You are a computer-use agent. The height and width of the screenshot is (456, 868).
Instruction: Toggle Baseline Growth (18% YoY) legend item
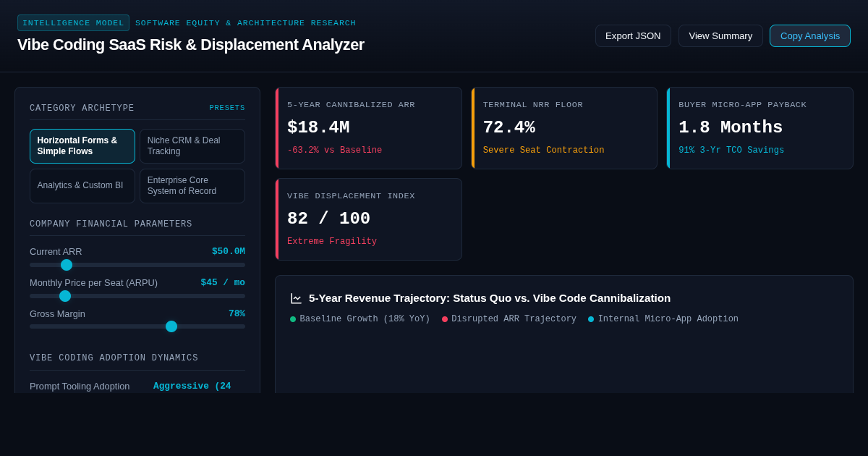360,319
